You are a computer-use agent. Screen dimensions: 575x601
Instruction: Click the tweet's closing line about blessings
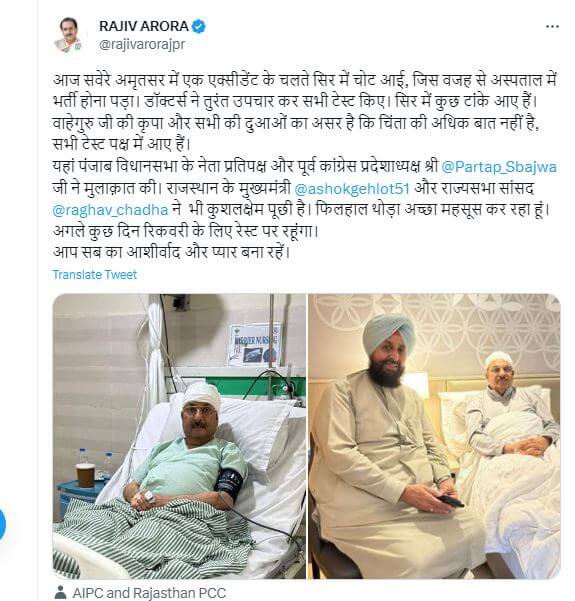[x=171, y=252]
